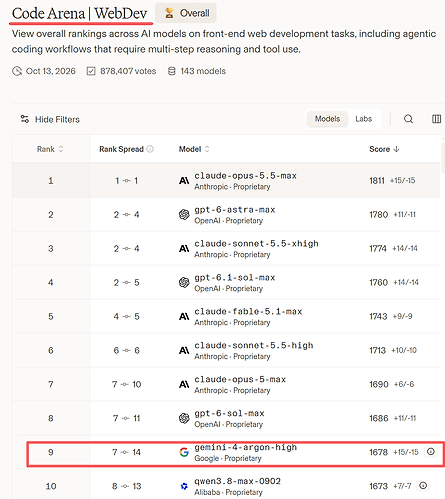Click Anthropic logo beside claude-opus-5-max

[x=184, y=385]
